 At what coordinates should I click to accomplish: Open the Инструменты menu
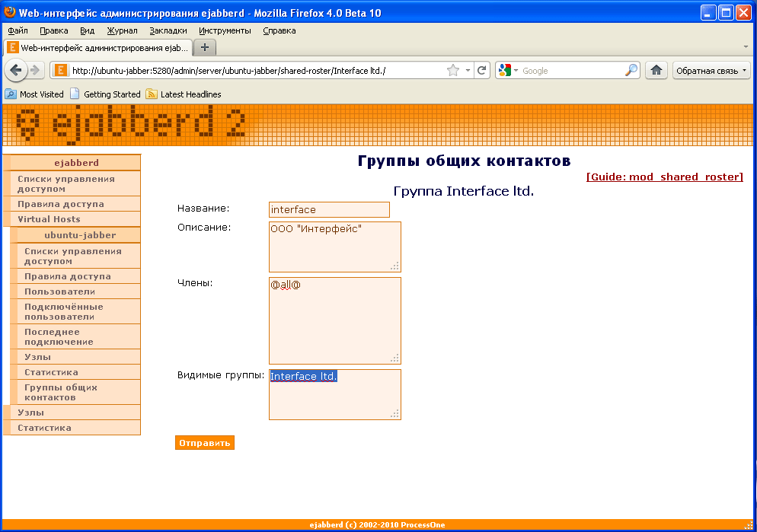[225, 30]
